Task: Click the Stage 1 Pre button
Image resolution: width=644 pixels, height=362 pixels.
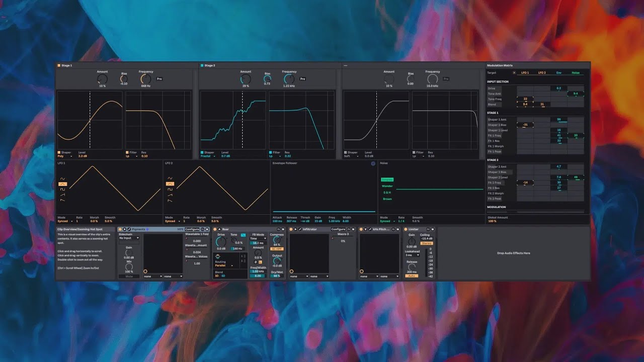Action: tap(159, 79)
